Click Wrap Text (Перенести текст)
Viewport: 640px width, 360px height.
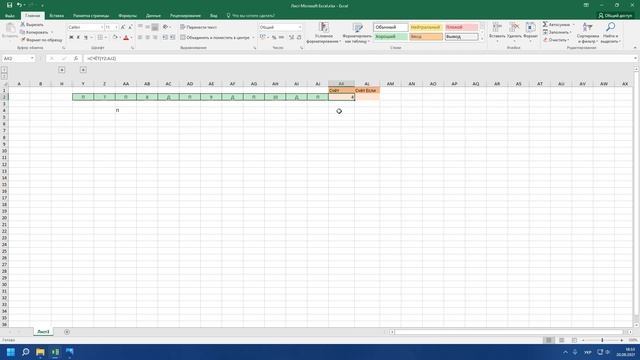click(198, 27)
